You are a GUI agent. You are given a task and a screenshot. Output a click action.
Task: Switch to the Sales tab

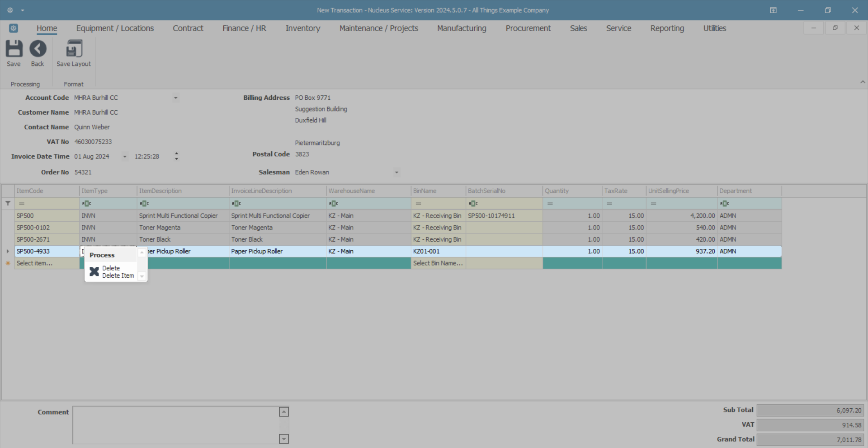579,28
